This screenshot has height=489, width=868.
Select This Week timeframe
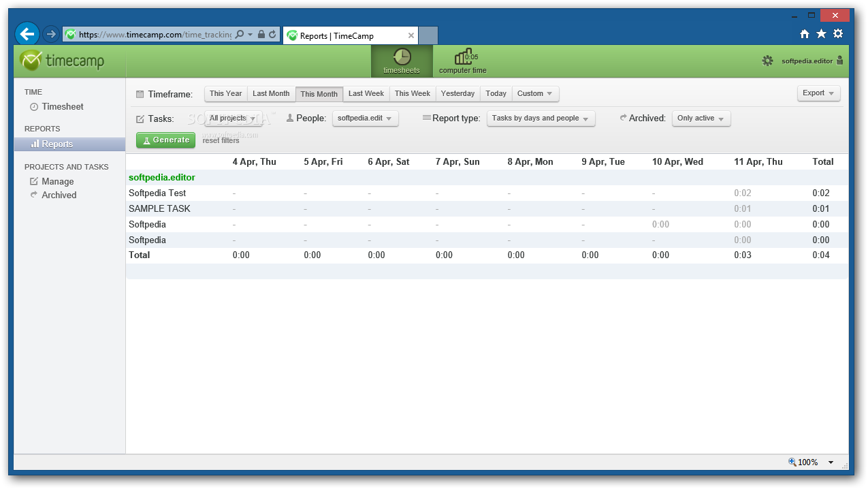coord(413,94)
